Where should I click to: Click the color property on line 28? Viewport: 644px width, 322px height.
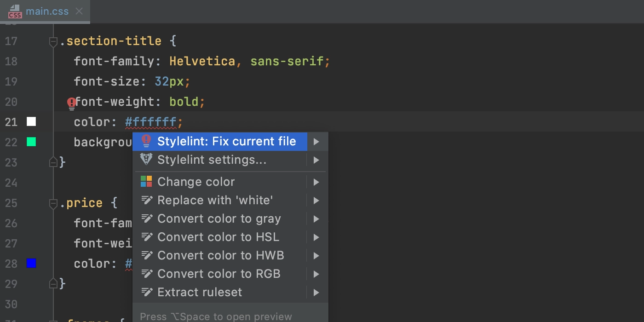[x=92, y=264]
